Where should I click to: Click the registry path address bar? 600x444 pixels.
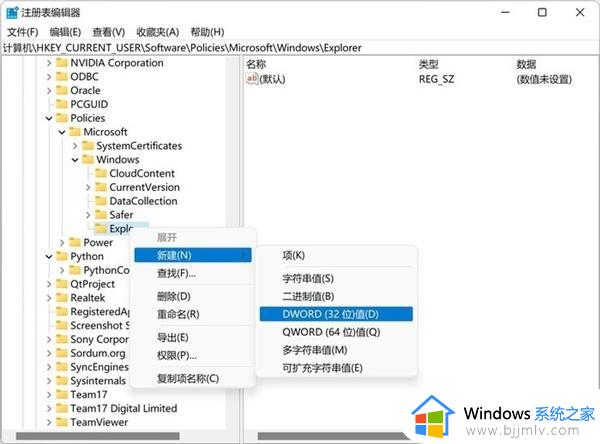[x=300, y=48]
